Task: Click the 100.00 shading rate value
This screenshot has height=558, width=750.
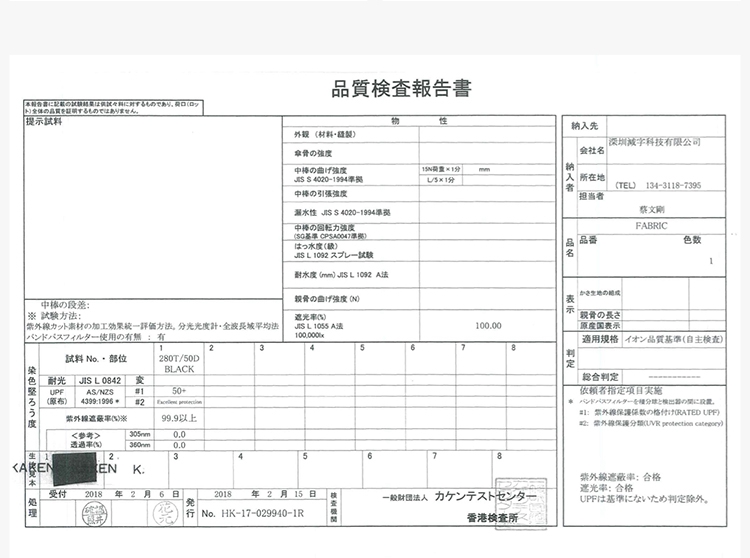Action: tap(488, 326)
